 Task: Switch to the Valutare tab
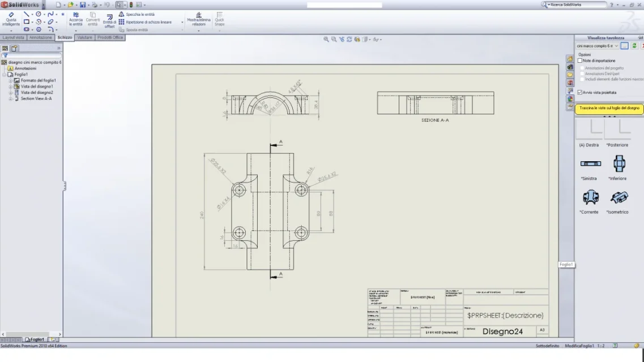click(x=84, y=37)
